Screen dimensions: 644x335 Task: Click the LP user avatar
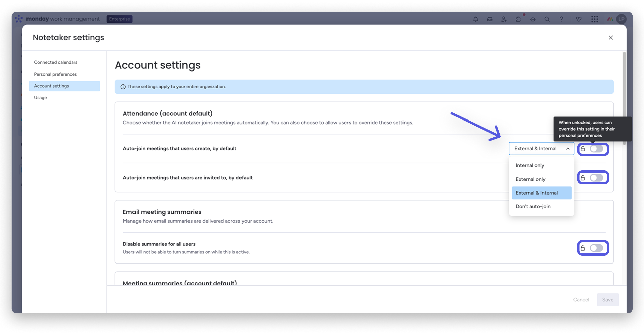tap(621, 19)
